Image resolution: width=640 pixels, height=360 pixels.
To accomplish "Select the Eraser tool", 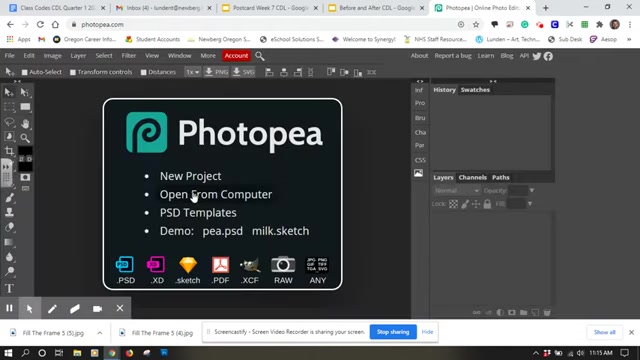I will 9,227.
